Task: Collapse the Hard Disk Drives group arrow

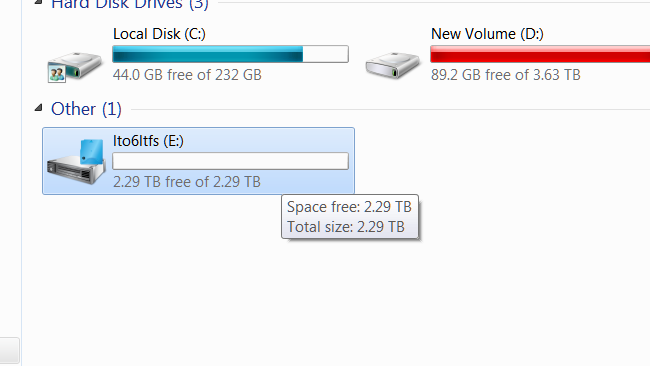Action: point(39,2)
